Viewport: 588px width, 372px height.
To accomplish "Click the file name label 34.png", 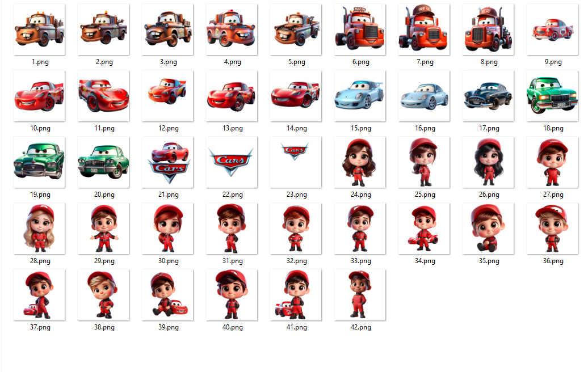I will [x=425, y=261].
